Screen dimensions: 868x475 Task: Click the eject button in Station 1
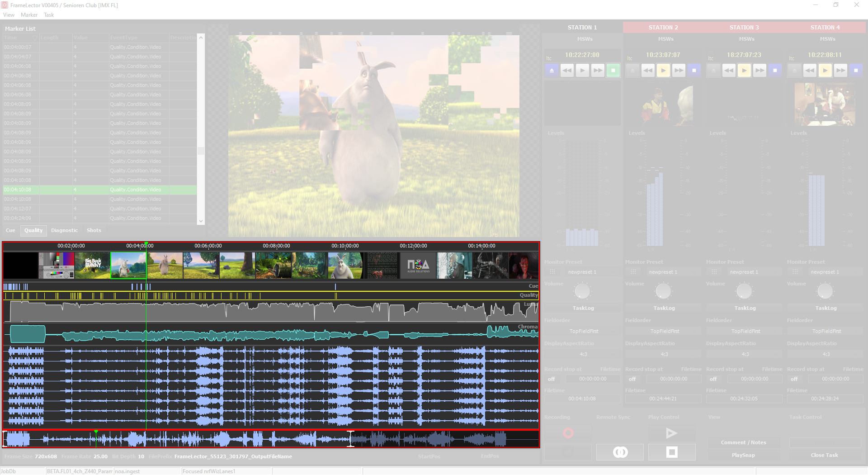pyautogui.click(x=552, y=71)
